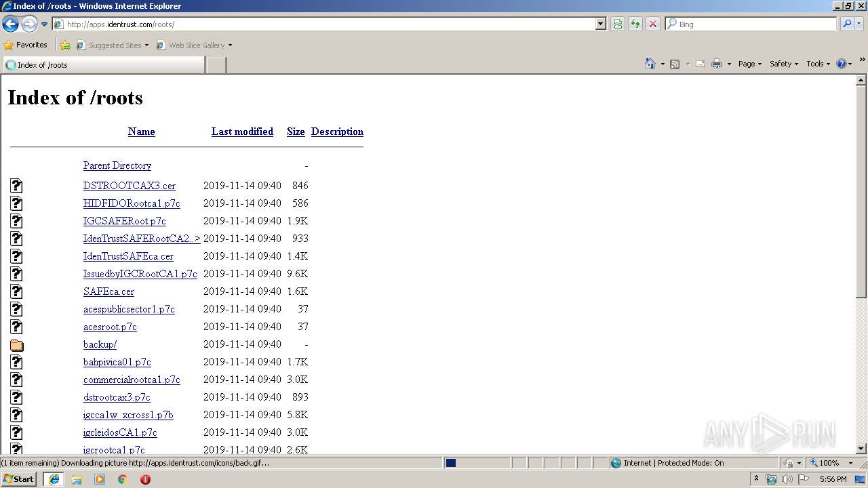This screenshot has width=868, height=488.
Task: Open DSTROOTCAX3.cer file link
Action: click(130, 186)
